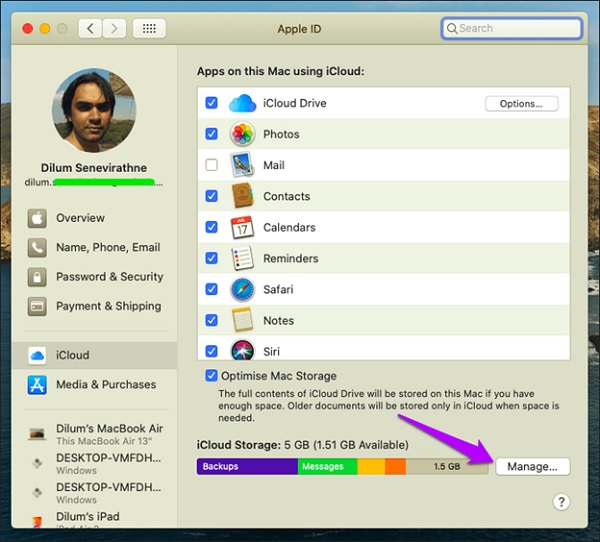Click the Contacts book icon
600x542 pixels.
tap(243, 196)
